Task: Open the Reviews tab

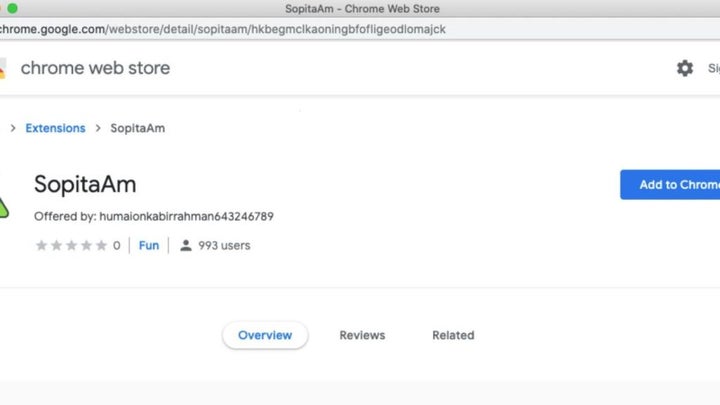Action: (x=362, y=335)
